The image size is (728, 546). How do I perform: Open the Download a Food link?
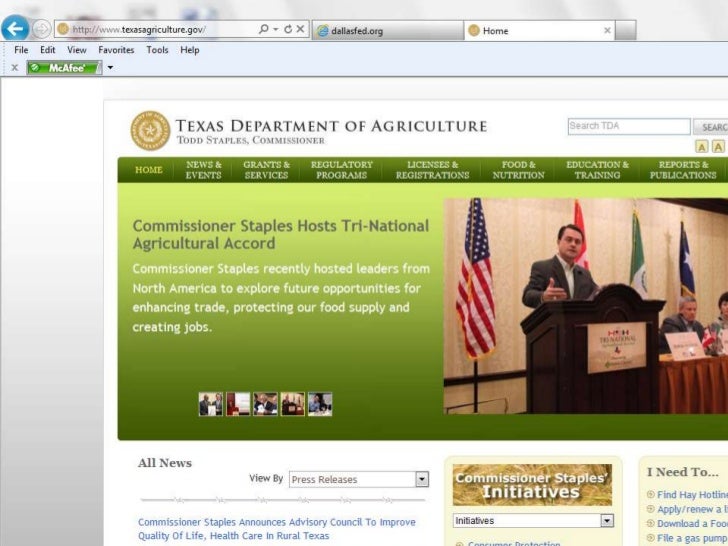tap(692, 524)
